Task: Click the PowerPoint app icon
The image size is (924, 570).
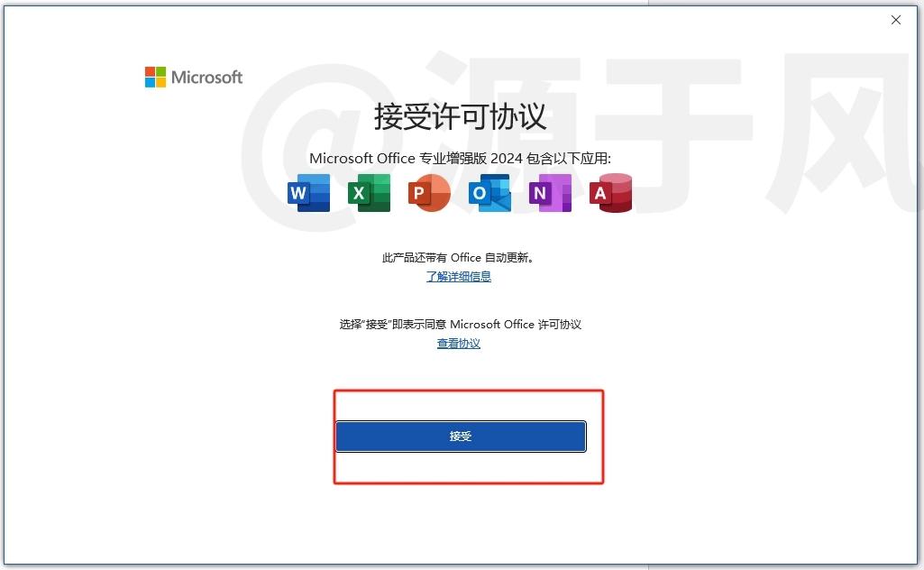Action: 429,193
